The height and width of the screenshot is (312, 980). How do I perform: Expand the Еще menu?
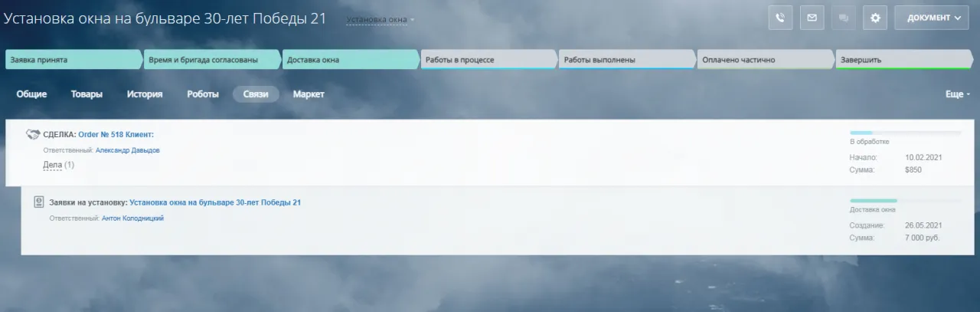tap(958, 94)
